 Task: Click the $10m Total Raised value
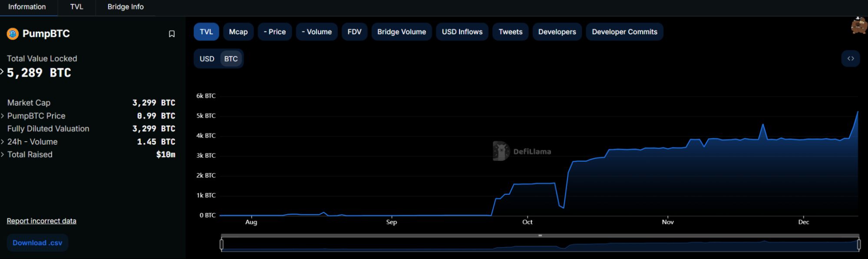click(165, 155)
